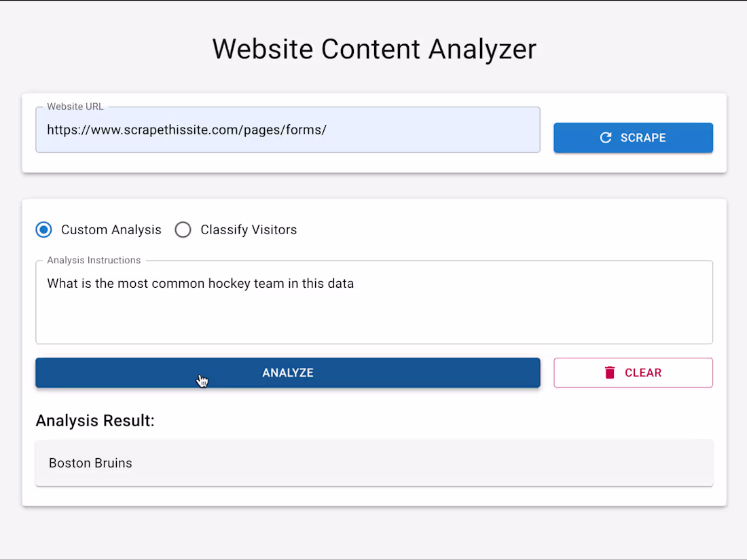Click the SCRAPE button

point(633,137)
